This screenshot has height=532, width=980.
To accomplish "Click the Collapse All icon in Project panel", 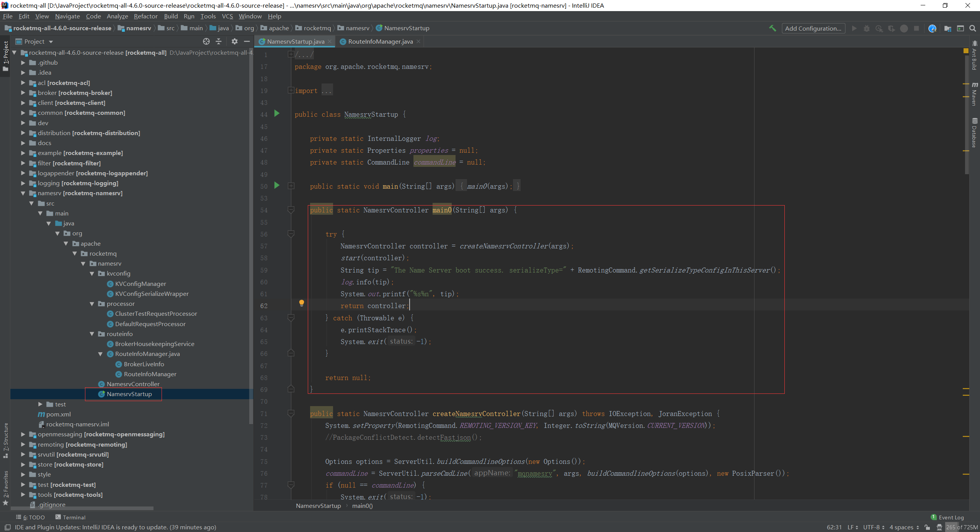I will pos(219,41).
